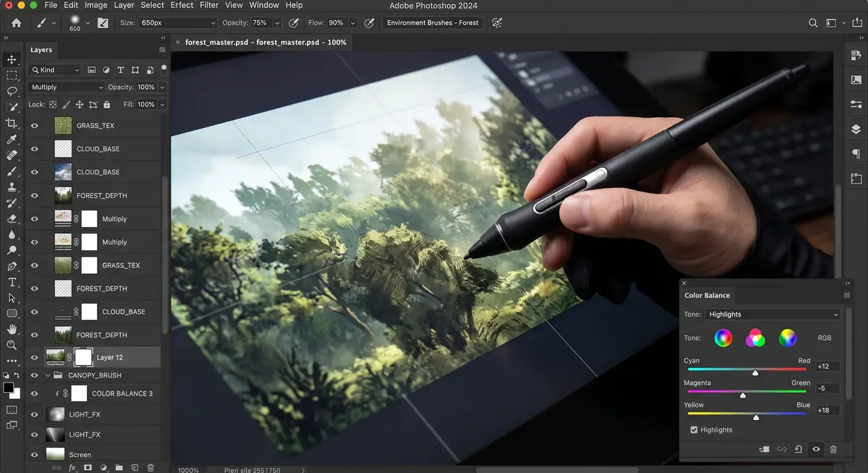Select the Type tool
The image size is (868, 473).
click(x=12, y=282)
